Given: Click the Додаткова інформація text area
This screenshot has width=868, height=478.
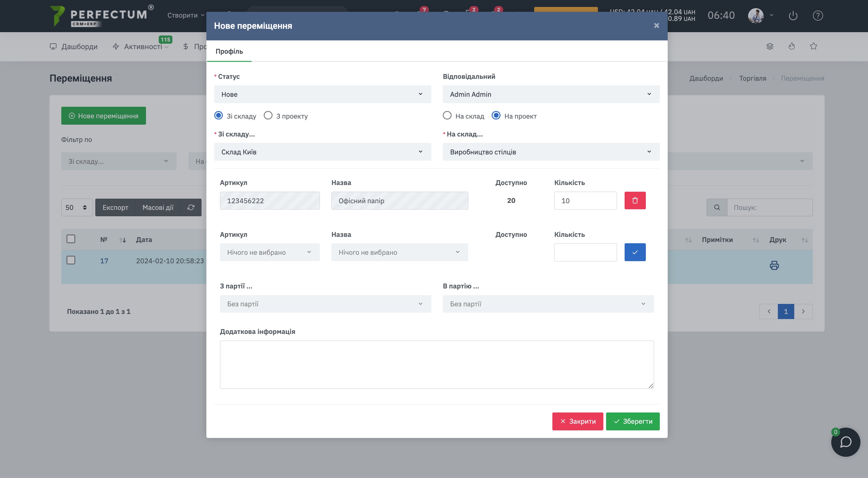Looking at the screenshot, I should pyautogui.click(x=437, y=365).
